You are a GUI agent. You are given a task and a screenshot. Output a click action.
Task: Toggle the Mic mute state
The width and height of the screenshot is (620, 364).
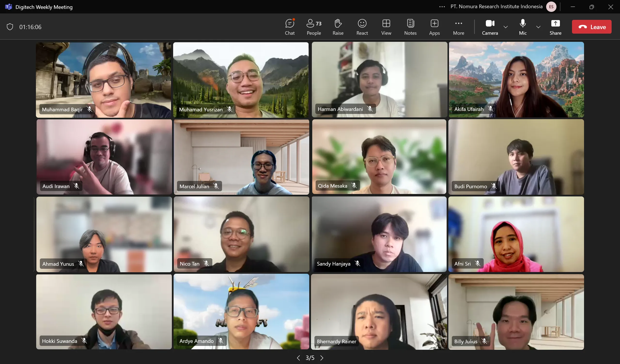[523, 27]
